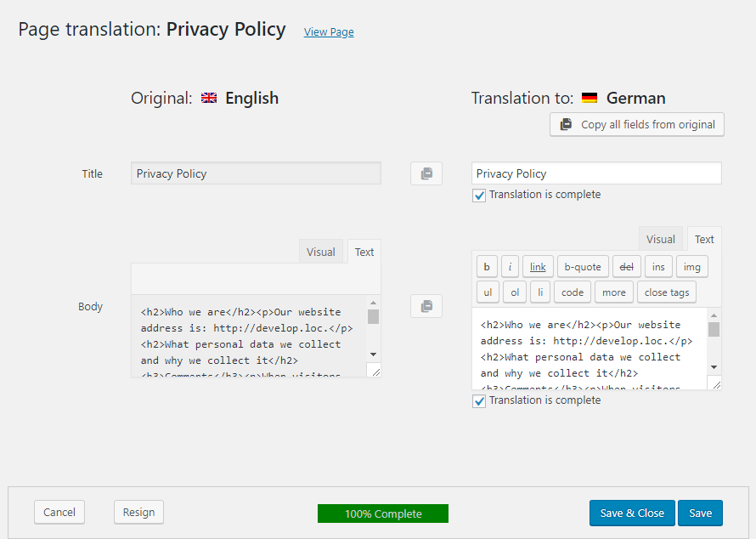The image size is (756, 539).
Task: Click inside the German Body text area
Action: [x=590, y=349]
